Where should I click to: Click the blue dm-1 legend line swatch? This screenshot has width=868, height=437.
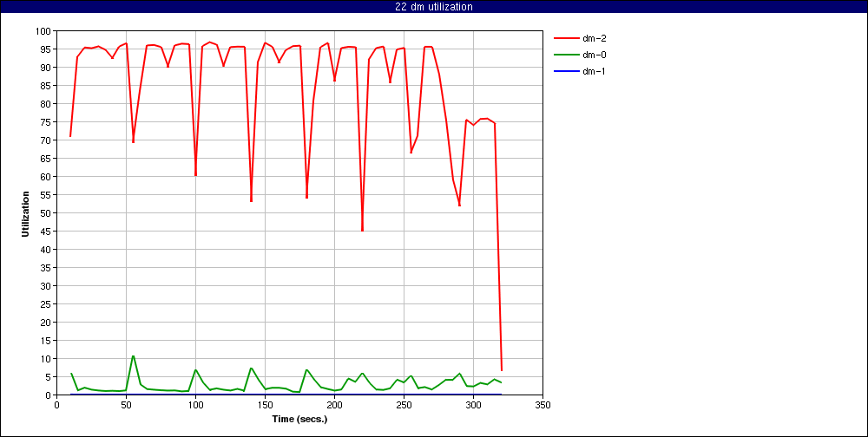coord(565,71)
